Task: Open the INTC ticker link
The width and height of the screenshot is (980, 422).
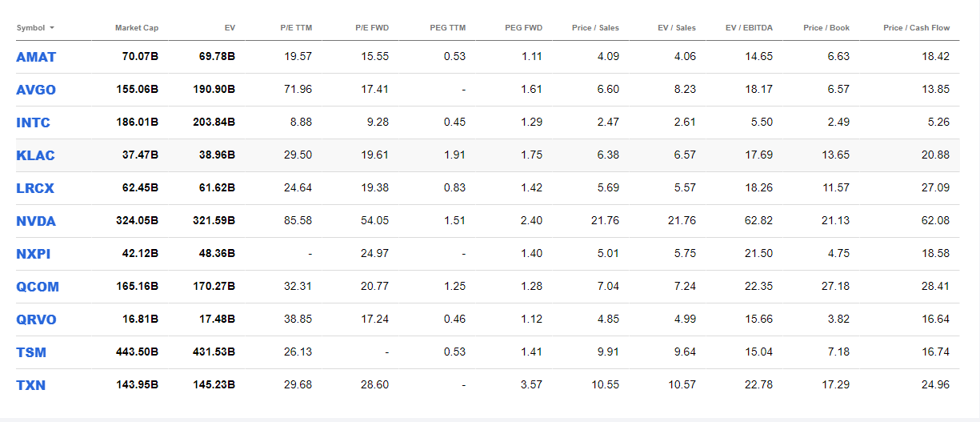Action: pyautogui.click(x=33, y=123)
